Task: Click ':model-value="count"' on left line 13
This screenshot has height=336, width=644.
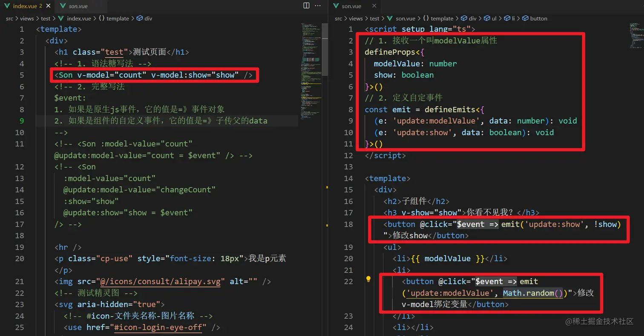Action: [109, 178]
